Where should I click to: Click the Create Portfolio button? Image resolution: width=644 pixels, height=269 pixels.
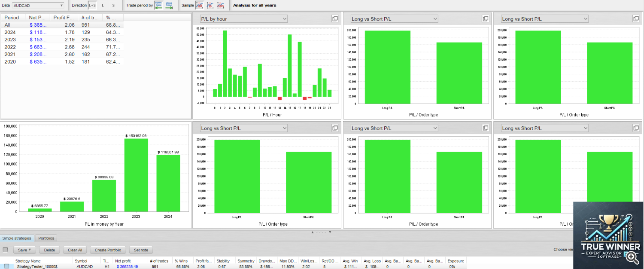click(108, 250)
